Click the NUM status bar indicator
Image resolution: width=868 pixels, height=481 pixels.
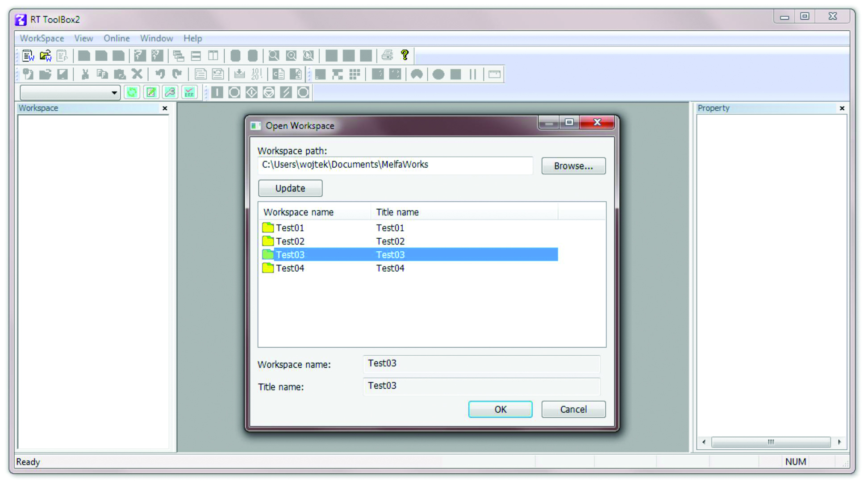tap(796, 462)
